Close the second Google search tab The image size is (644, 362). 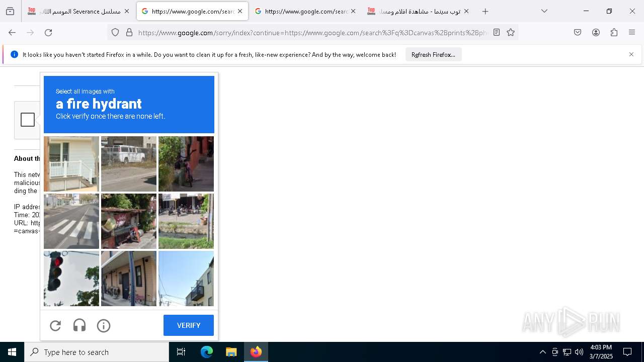[353, 11]
